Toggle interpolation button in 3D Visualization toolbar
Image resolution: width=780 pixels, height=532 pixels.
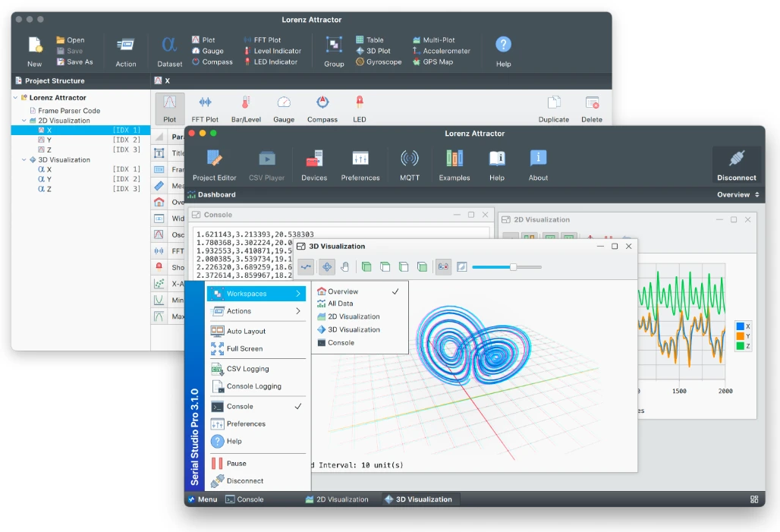pos(306,267)
